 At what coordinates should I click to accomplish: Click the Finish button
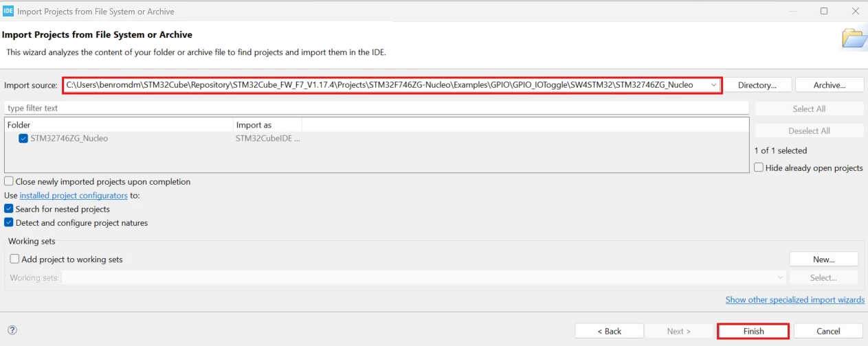pyautogui.click(x=753, y=331)
